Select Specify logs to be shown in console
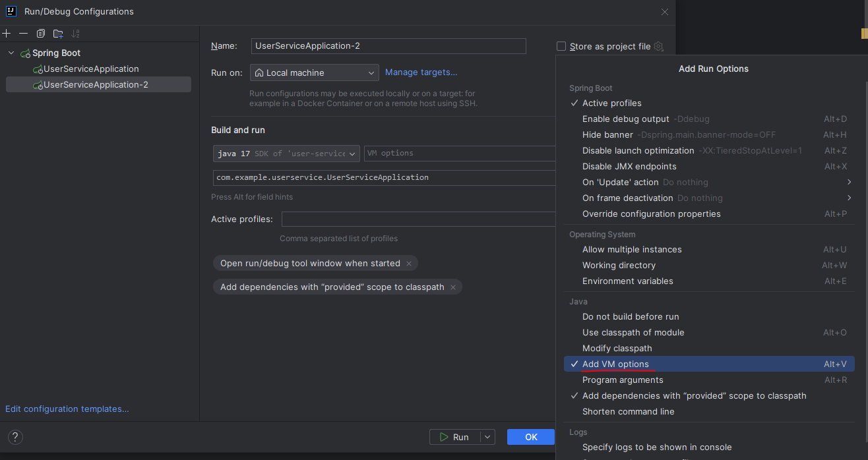The height and width of the screenshot is (460, 868). [709, 447]
